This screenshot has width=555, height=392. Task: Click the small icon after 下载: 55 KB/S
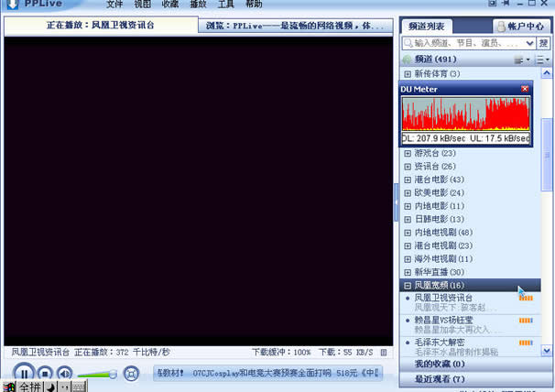click(384, 353)
